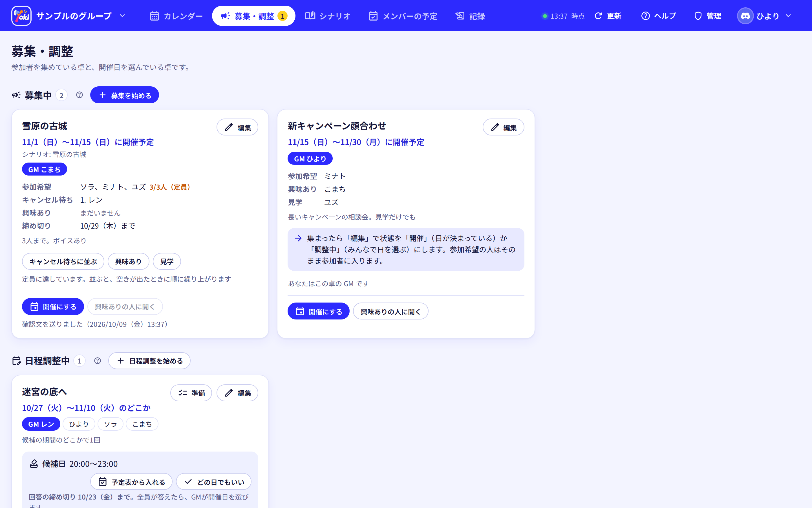812x508 pixels.
Task: Open the ヘルプ help page
Action: click(658, 16)
